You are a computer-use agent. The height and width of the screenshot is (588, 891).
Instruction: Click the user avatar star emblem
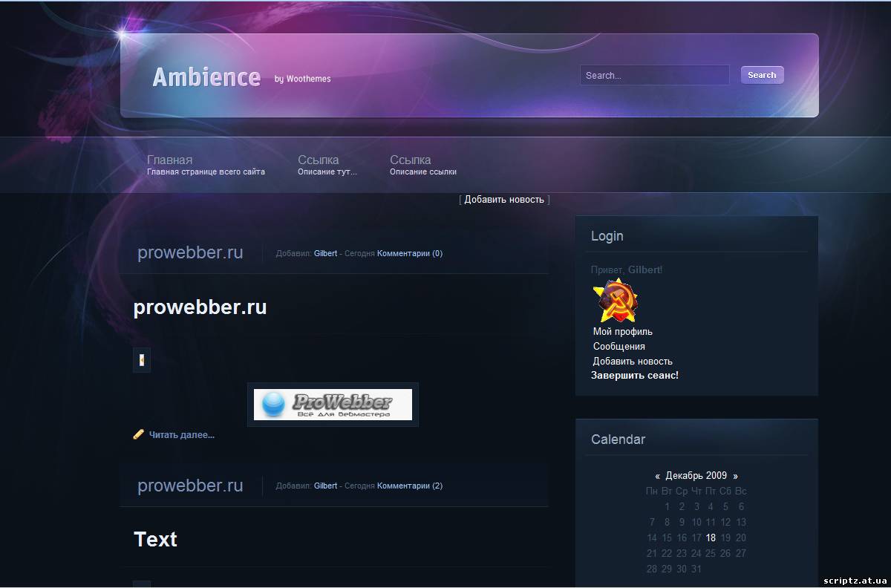(x=615, y=301)
